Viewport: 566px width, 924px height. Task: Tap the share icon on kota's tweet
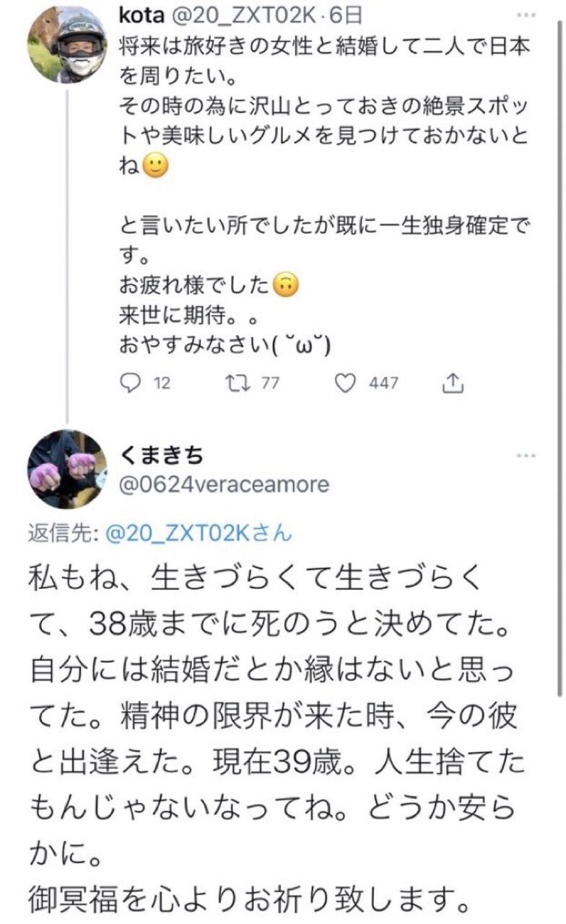coord(453,383)
